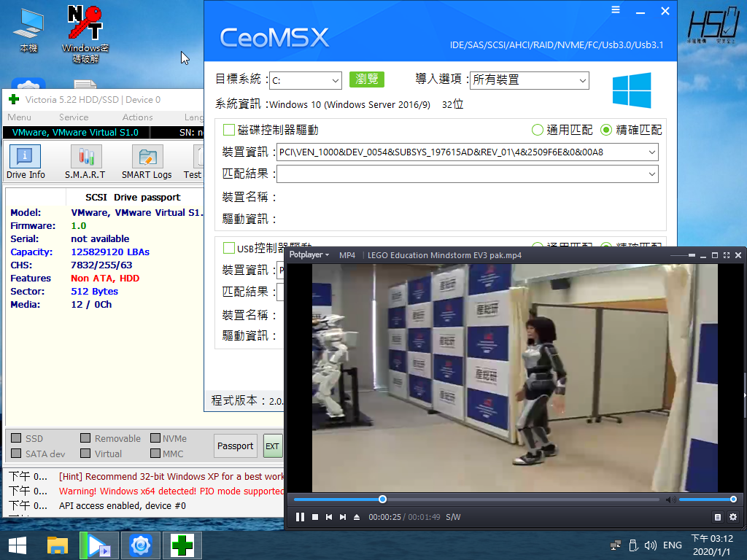Pause the video in PotPlayer

tap(300, 517)
